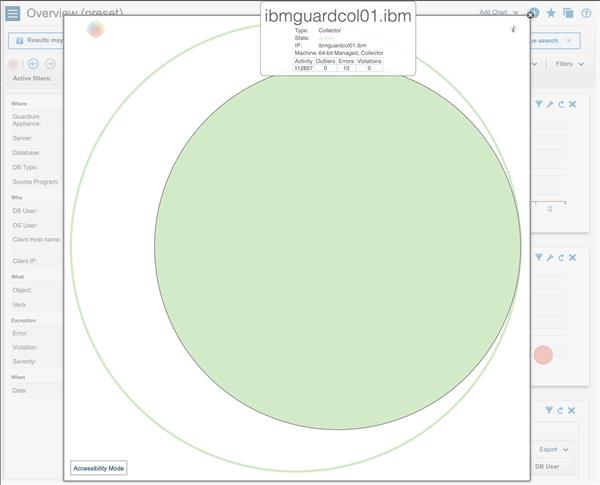Click the Severity filter label

(x=24, y=361)
